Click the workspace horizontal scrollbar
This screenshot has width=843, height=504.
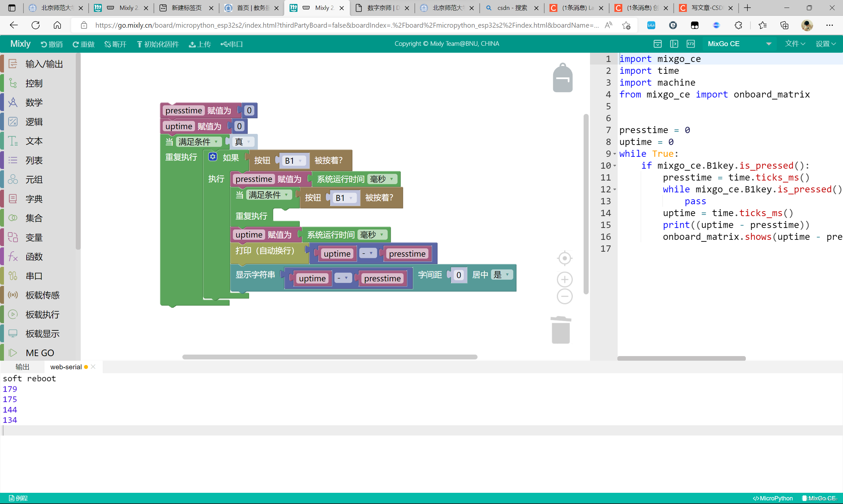[x=329, y=357]
